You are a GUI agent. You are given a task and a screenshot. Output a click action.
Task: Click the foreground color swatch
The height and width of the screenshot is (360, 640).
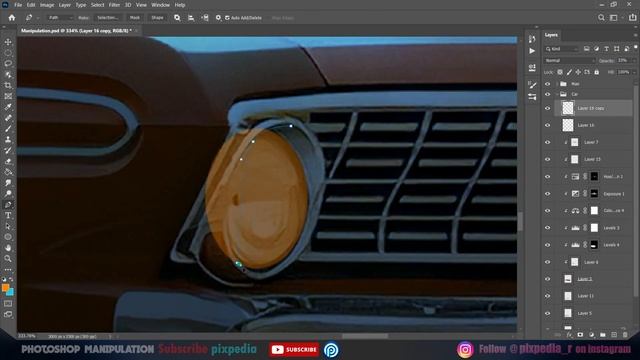(5, 288)
